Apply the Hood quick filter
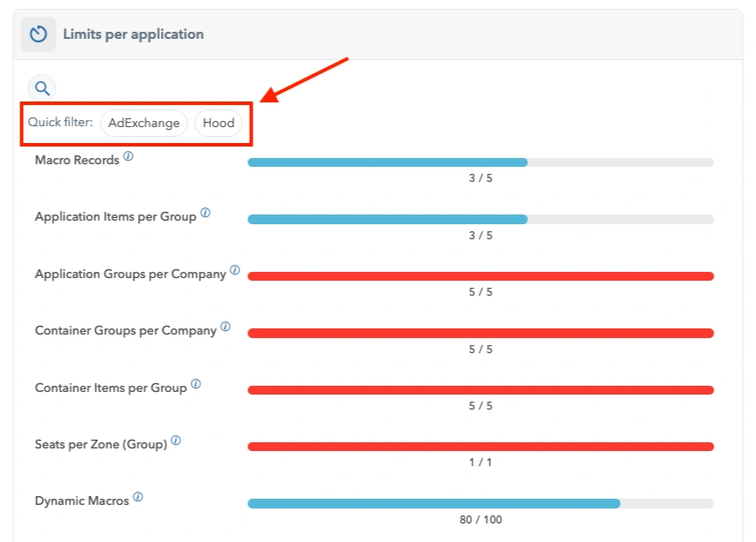This screenshot has width=756, height=542. [x=218, y=123]
